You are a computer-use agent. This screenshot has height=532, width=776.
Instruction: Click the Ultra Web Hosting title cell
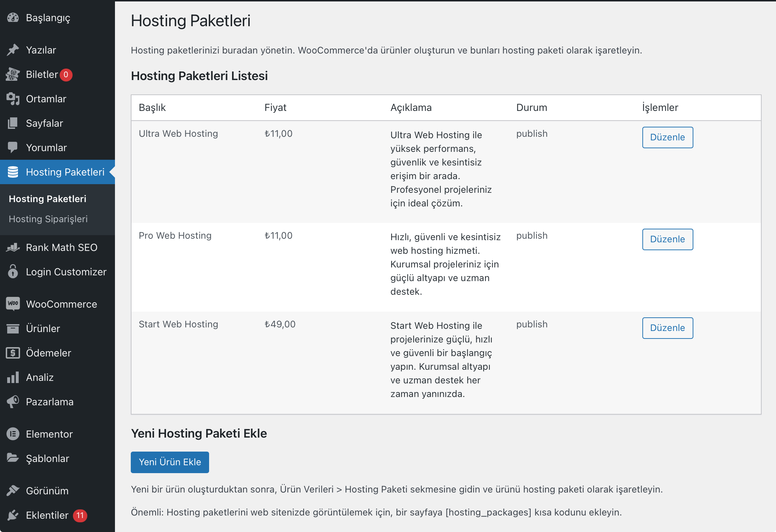point(178,134)
